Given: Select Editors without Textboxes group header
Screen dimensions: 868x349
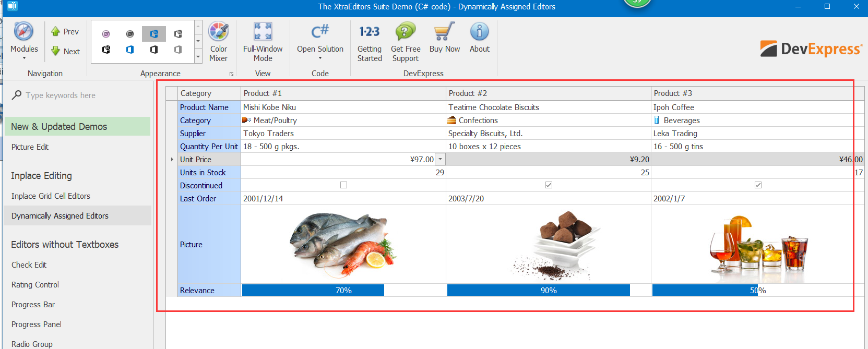Looking at the screenshot, I should click(65, 245).
